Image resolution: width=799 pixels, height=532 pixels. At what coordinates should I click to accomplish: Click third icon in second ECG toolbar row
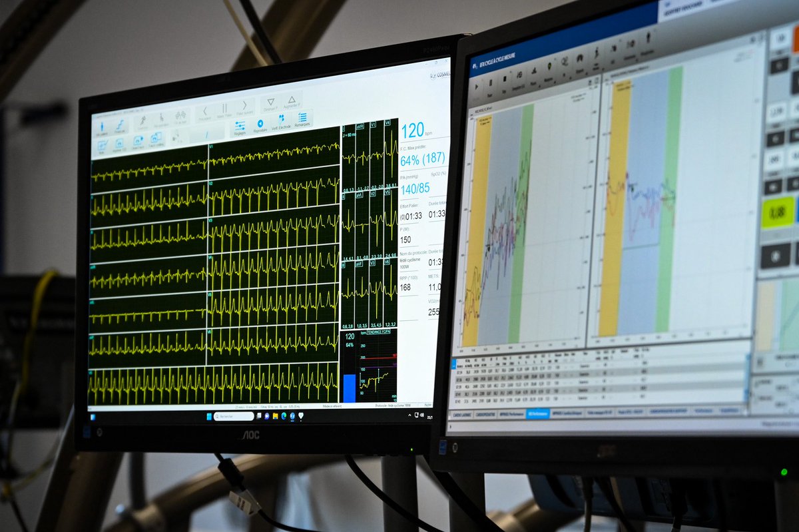tap(138, 141)
